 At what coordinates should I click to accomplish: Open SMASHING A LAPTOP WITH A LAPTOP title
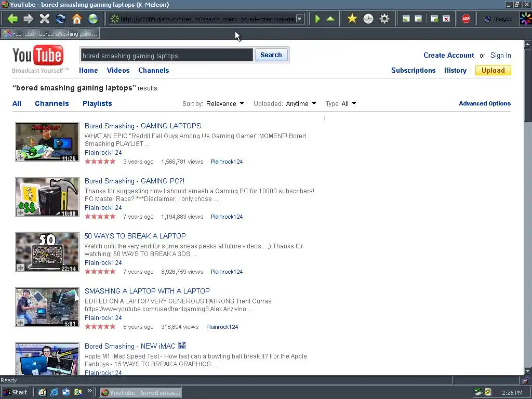click(147, 291)
